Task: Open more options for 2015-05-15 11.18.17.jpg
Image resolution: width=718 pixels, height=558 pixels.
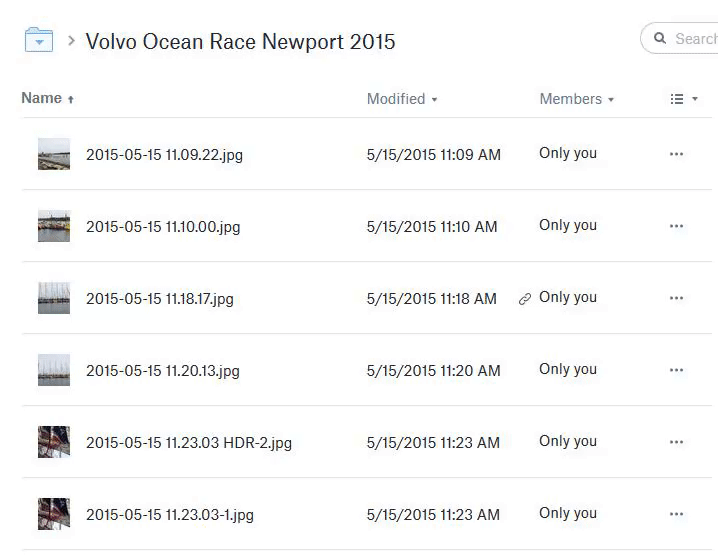Action: [x=676, y=298]
